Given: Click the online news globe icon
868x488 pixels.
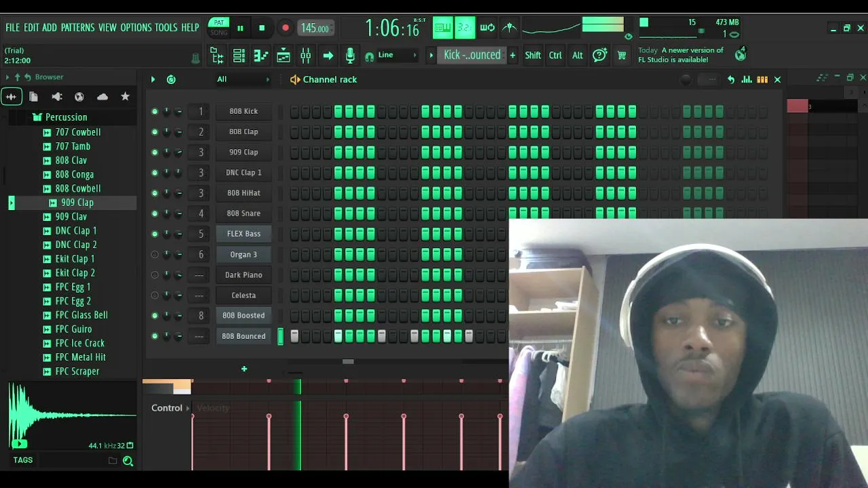Looking at the screenshot, I should tap(741, 54).
